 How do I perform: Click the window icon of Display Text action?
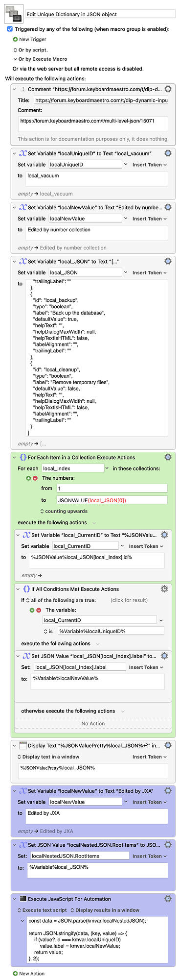[23, 745]
